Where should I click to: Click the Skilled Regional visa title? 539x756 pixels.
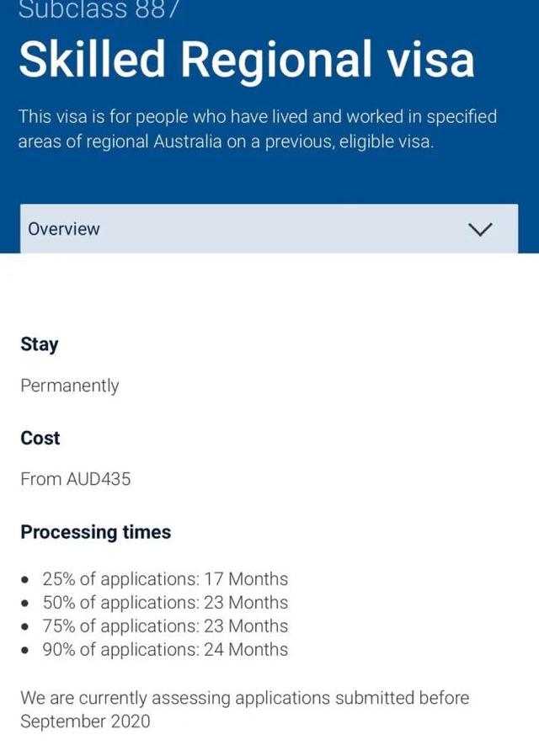click(x=246, y=60)
